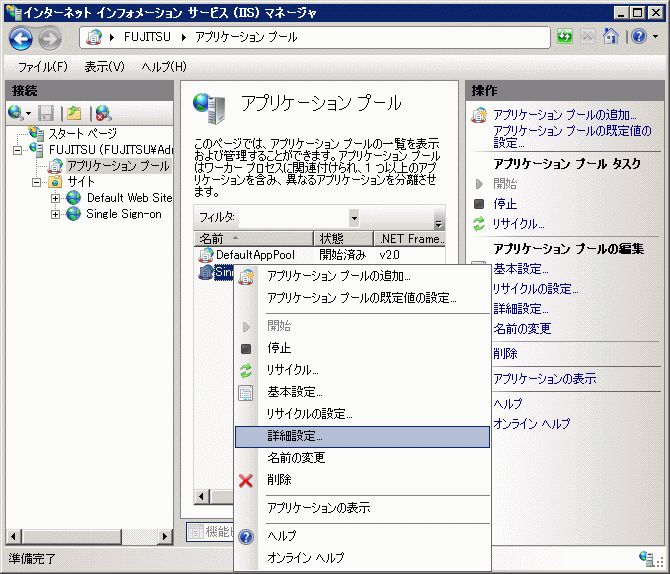Collapse the サイト tree node
The height and width of the screenshot is (574, 670).
click(37, 183)
